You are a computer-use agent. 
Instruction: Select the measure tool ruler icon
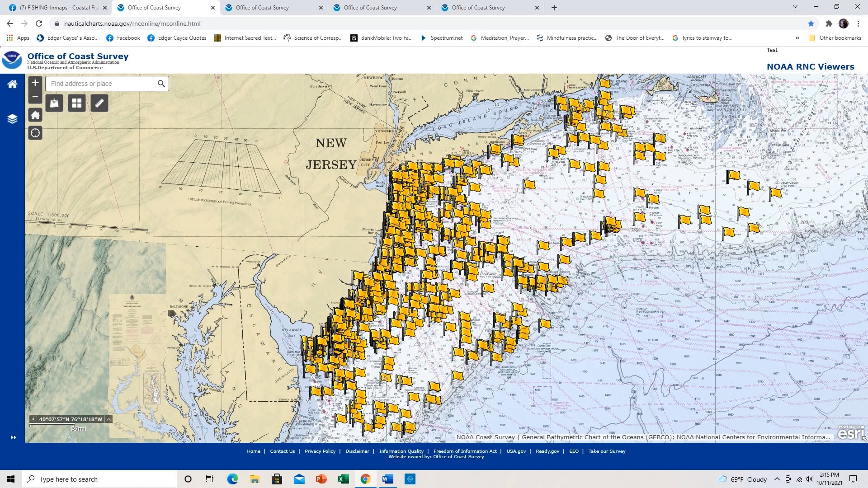99,103
